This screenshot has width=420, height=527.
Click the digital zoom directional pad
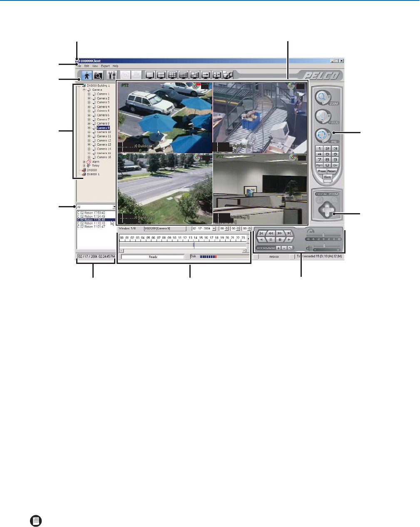point(327,209)
